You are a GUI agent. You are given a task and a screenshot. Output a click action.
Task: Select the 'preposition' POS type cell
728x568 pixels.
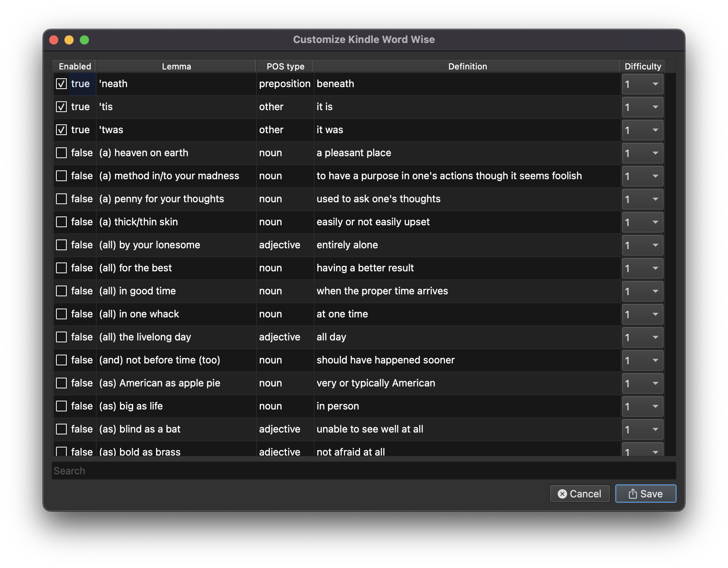pos(285,84)
